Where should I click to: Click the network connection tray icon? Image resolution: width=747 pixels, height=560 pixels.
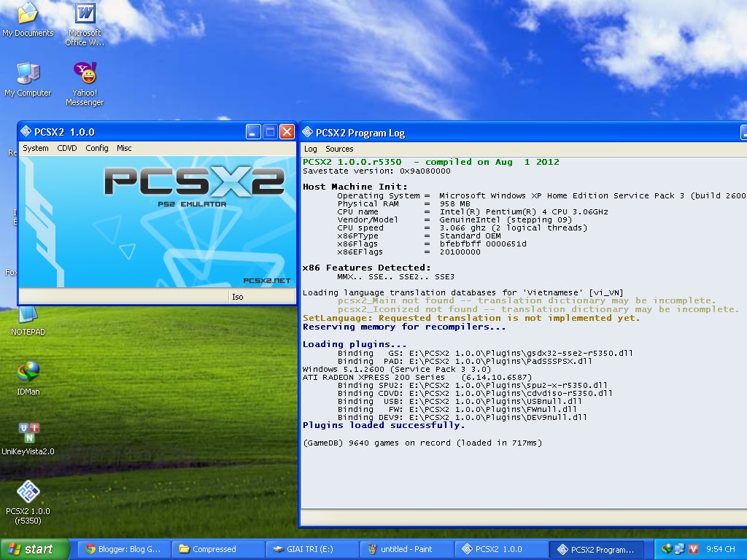[x=679, y=549]
